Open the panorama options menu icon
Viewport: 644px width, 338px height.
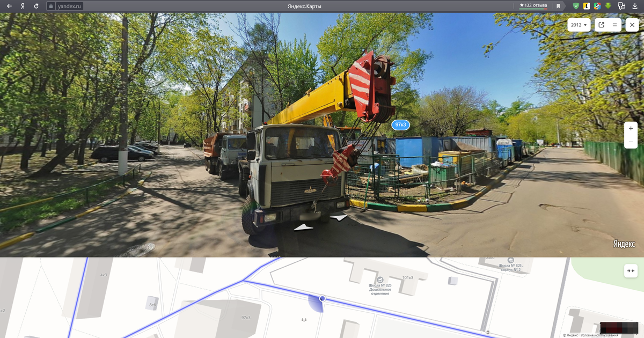(x=615, y=25)
